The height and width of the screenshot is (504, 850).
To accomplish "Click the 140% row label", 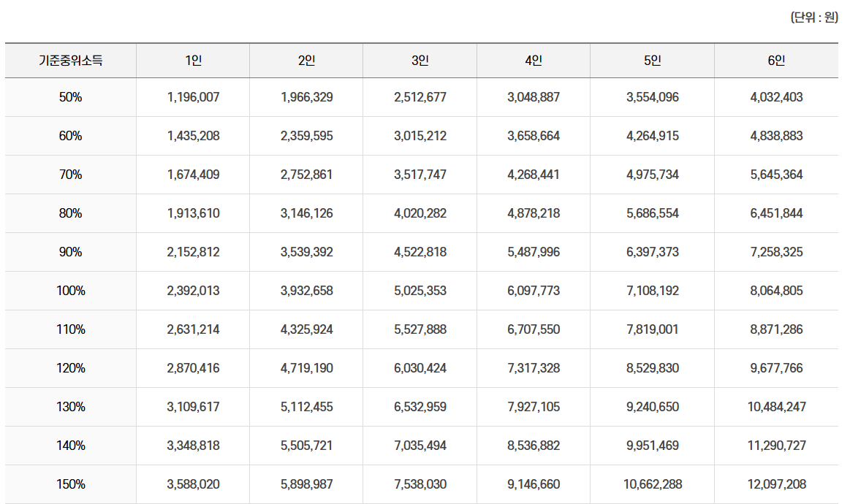I will [x=70, y=446].
